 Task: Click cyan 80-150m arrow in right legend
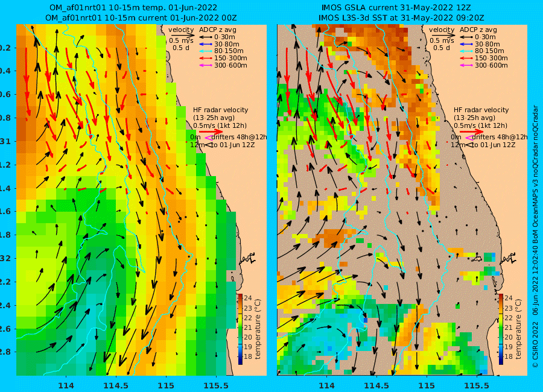[466, 51]
